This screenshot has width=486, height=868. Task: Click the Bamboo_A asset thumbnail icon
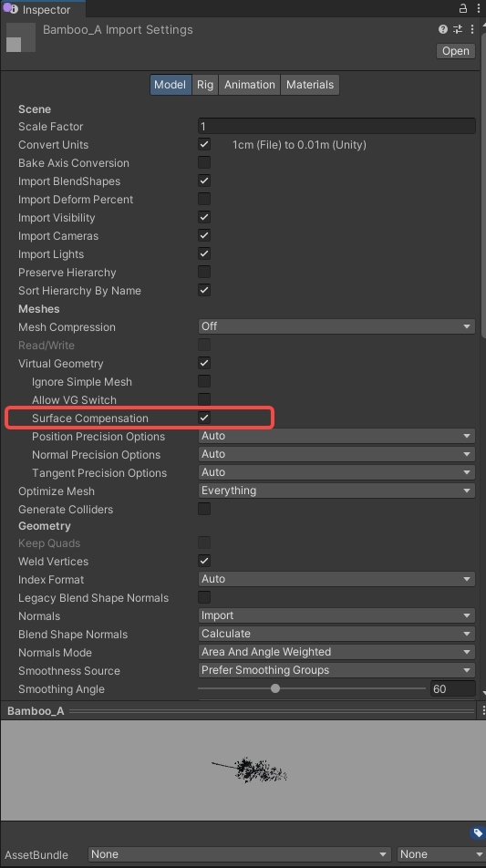pos(21,37)
